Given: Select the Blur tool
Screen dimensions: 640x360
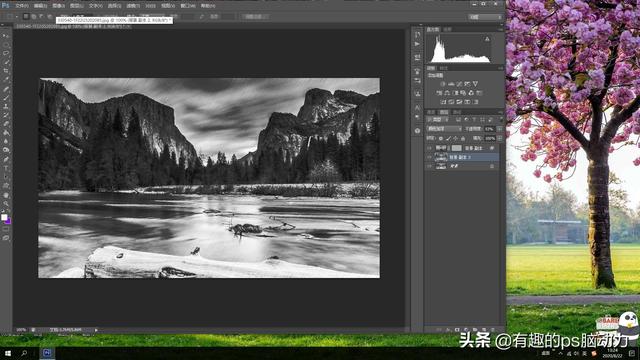Looking at the screenshot, I should pos(6,141).
